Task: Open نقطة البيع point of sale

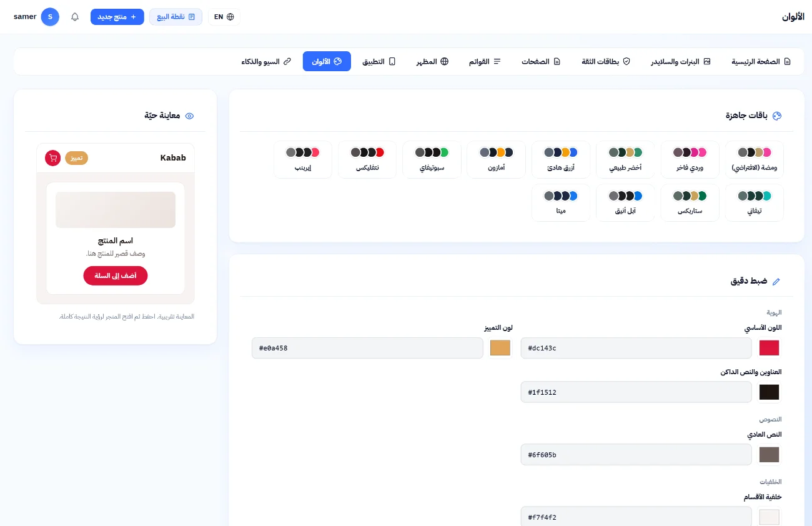Action: pyautogui.click(x=176, y=17)
